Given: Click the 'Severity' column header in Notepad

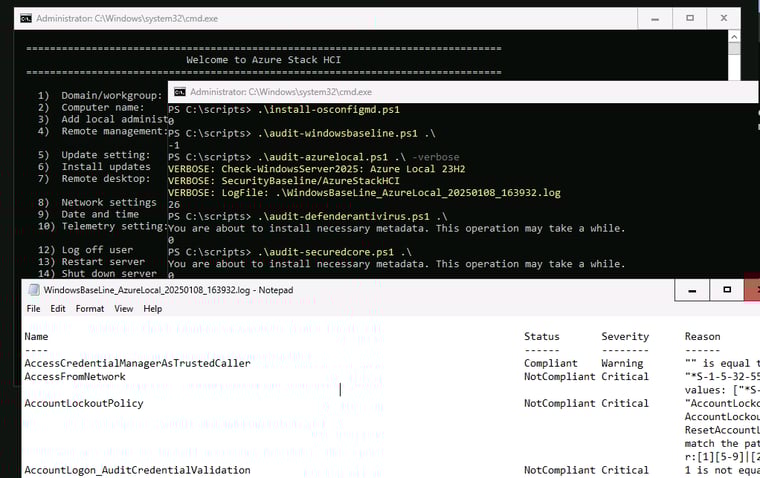Looking at the screenshot, I should 625,336.
